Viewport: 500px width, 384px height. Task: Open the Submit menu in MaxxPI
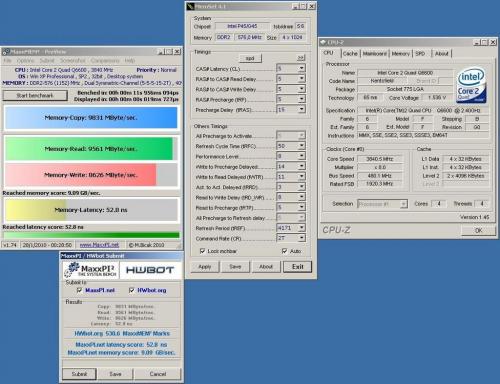(x=47, y=60)
